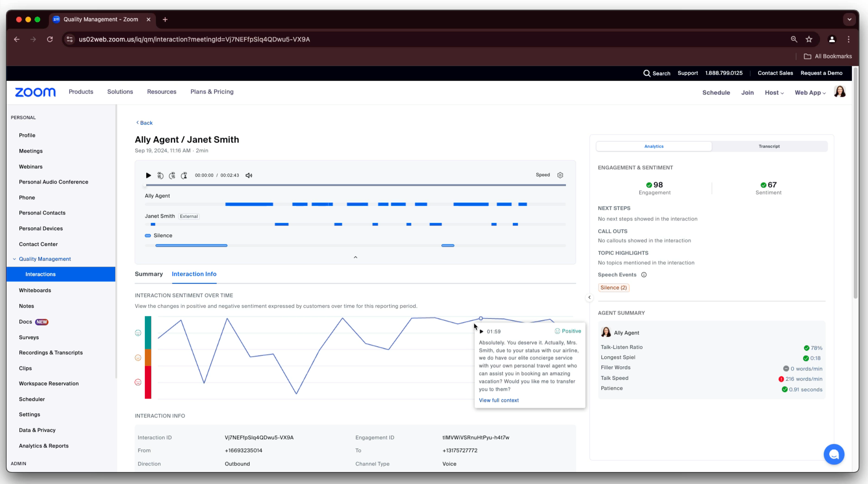868x484 pixels.
Task: Click Join in header
Action: pyautogui.click(x=747, y=93)
